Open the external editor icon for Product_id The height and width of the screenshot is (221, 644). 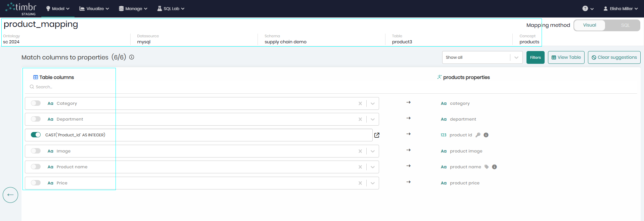[x=377, y=135]
